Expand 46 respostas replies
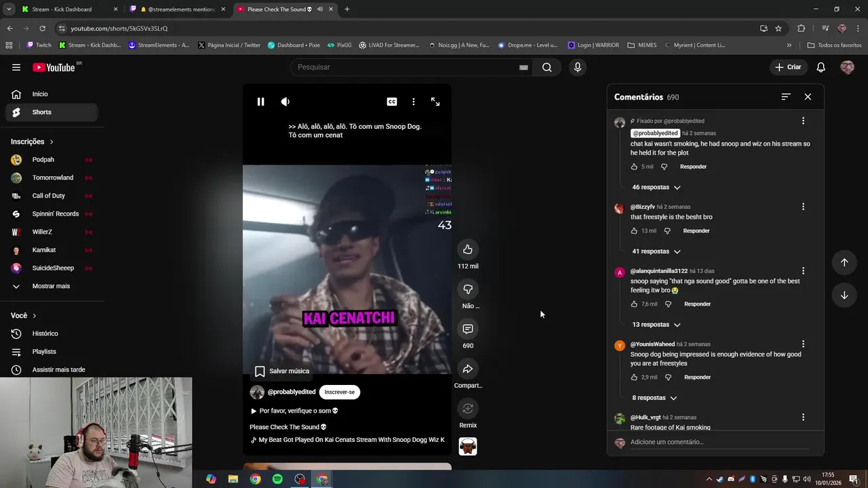This screenshot has height=488, width=868. [656, 187]
